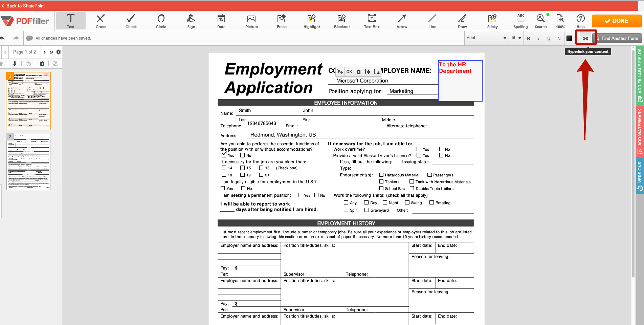This screenshot has width=644, height=325.
Task: Check No for essential functions question
Action: tap(242, 155)
